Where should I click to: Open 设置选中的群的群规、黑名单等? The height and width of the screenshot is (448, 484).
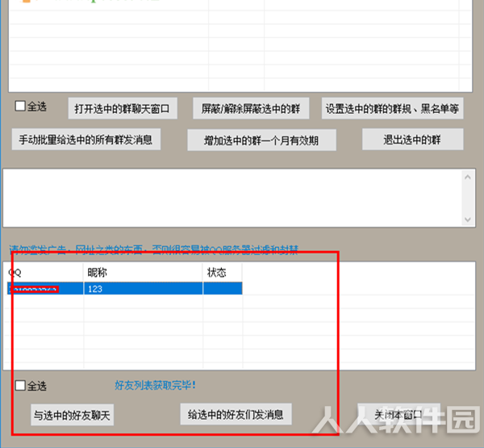click(x=392, y=108)
